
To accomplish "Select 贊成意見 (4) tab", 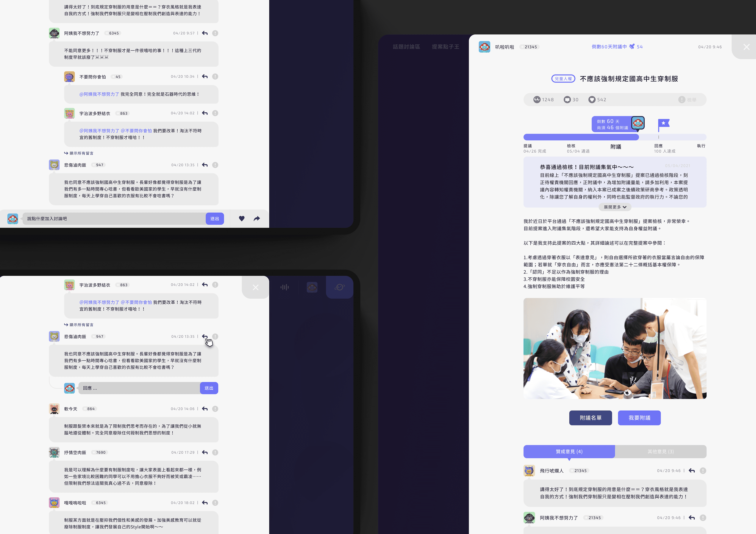I will pos(569,451).
